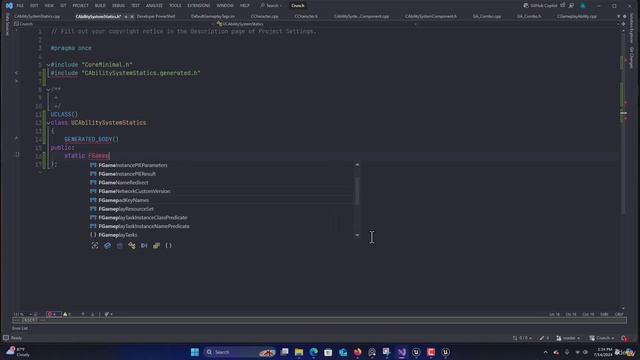This screenshot has width=640, height=360.
Task: Open the tab list overflow dropdown
Action: click(618, 16)
